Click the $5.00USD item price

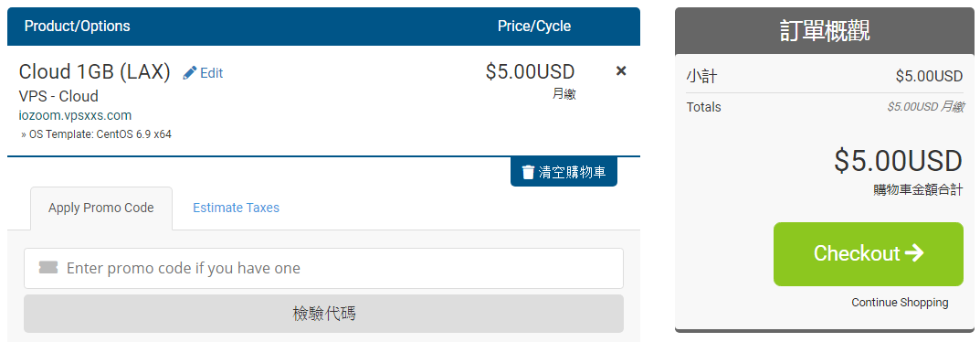(x=530, y=72)
